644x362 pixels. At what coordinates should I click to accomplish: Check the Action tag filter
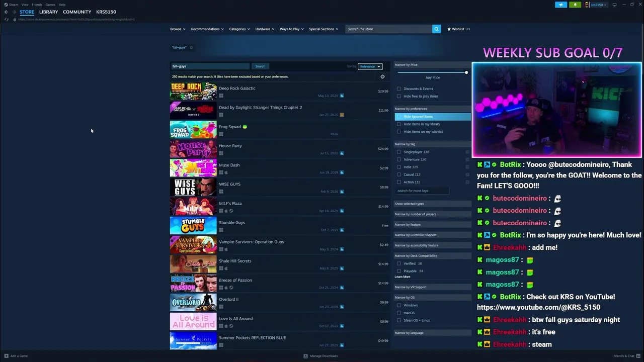point(399,182)
